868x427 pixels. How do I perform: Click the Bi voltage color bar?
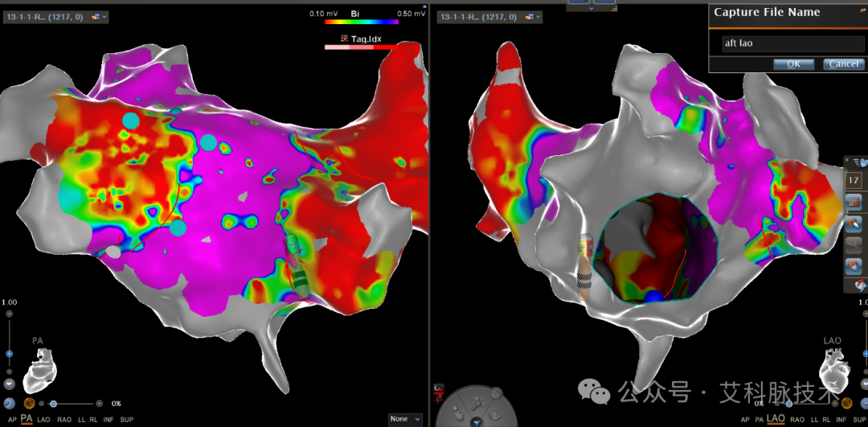pyautogui.click(x=361, y=23)
